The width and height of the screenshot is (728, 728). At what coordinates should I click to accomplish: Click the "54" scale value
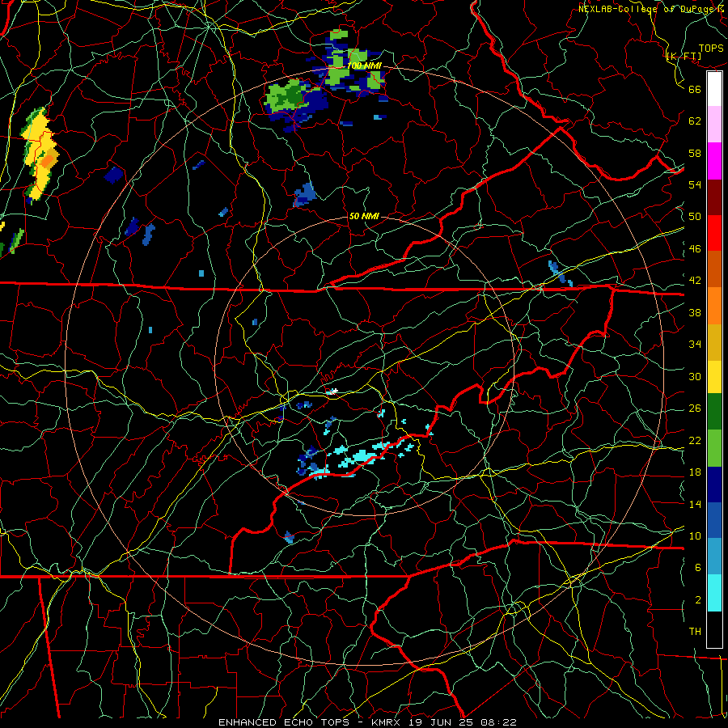[x=695, y=184]
